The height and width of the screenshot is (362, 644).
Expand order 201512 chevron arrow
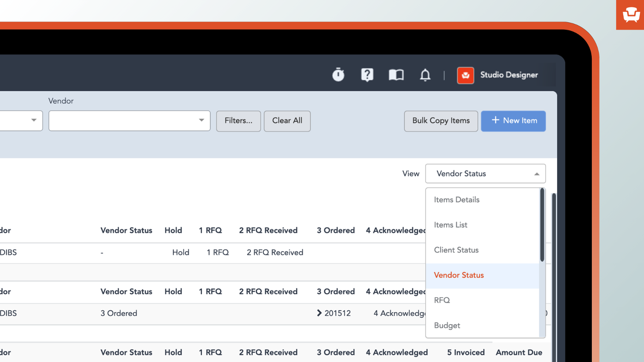point(319,313)
